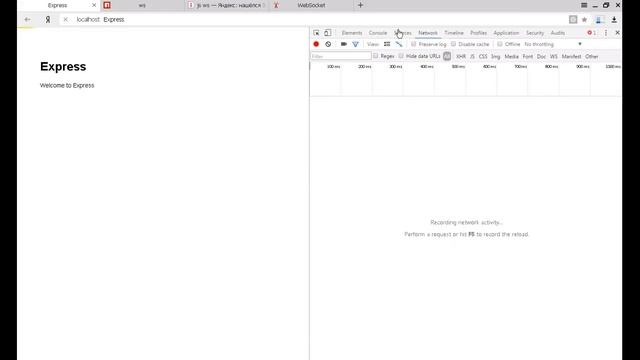Open the Elements tab
The height and width of the screenshot is (360, 640).
pos(352,33)
